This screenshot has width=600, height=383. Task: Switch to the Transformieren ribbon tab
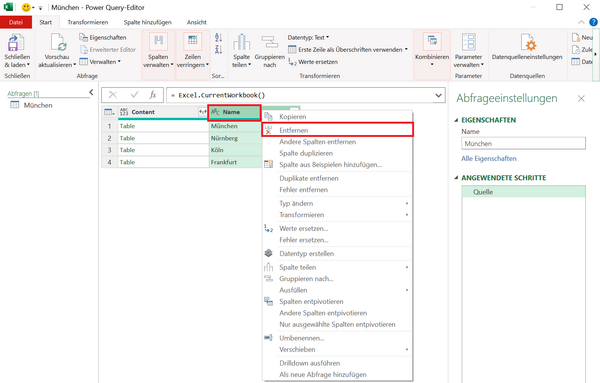(x=88, y=22)
